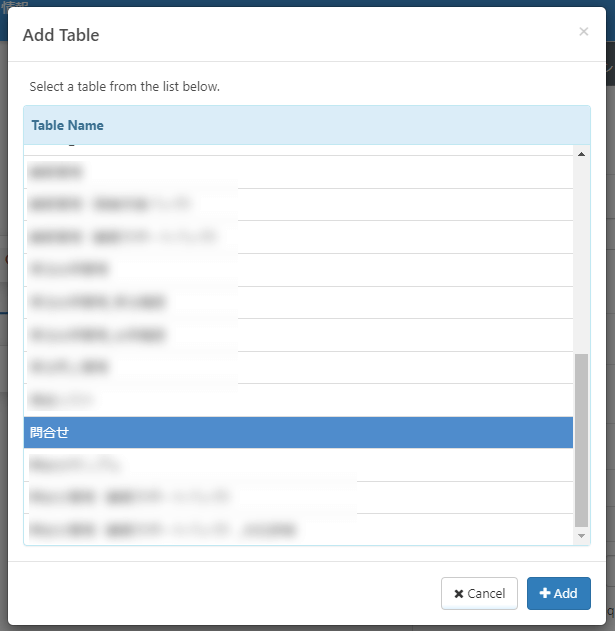Click the table list scrollbar thumb
The width and height of the screenshot is (615, 631).
point(581,438)
